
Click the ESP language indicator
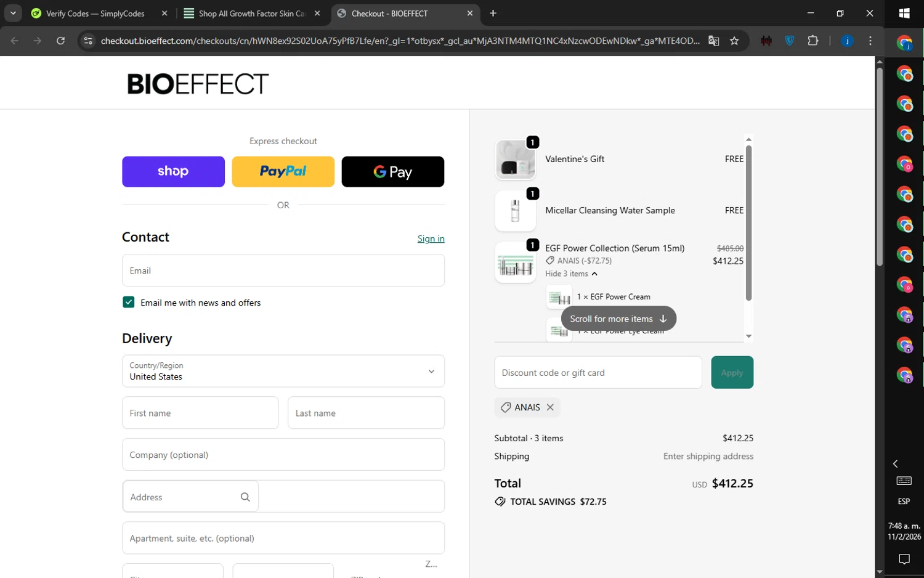(904, 502)
